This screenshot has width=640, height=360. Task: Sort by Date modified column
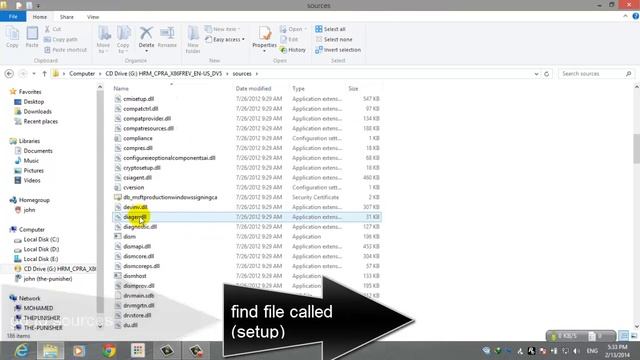coord(253,89)
